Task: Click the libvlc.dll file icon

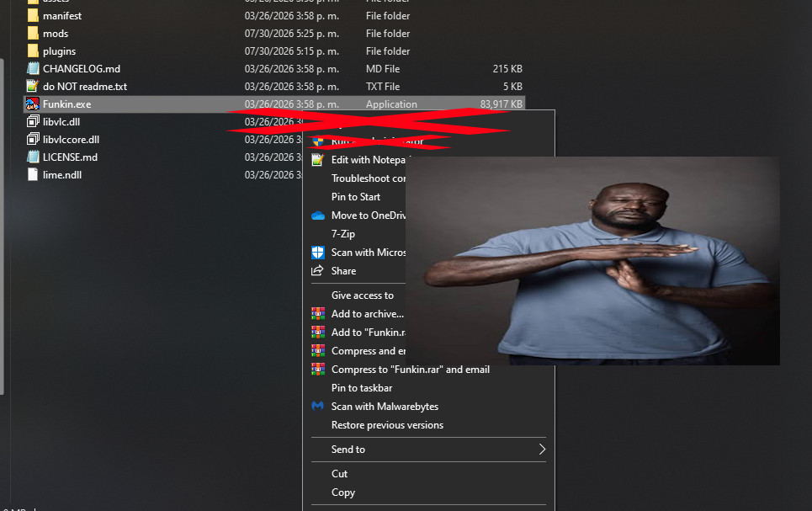Action: point(33,122)
